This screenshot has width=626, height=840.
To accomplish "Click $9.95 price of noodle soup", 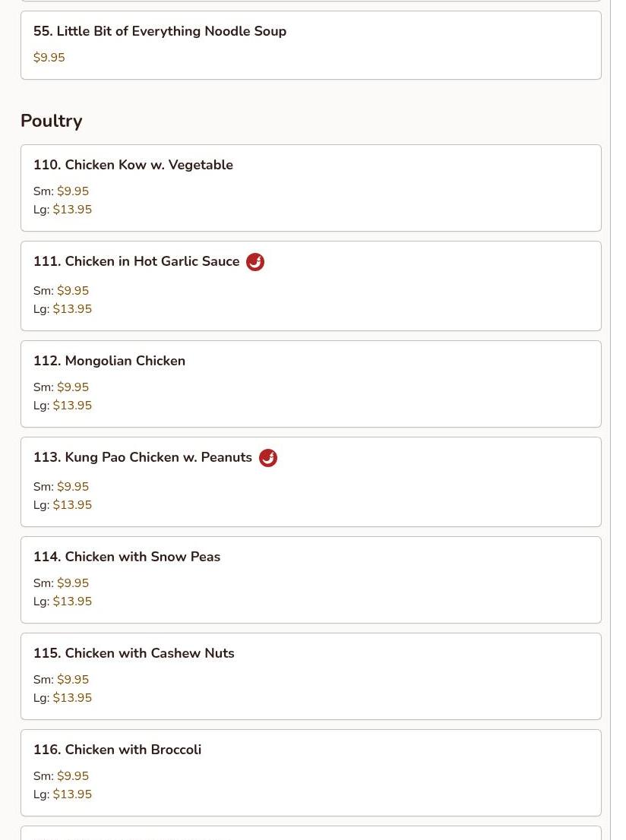I will coord(49,57).
